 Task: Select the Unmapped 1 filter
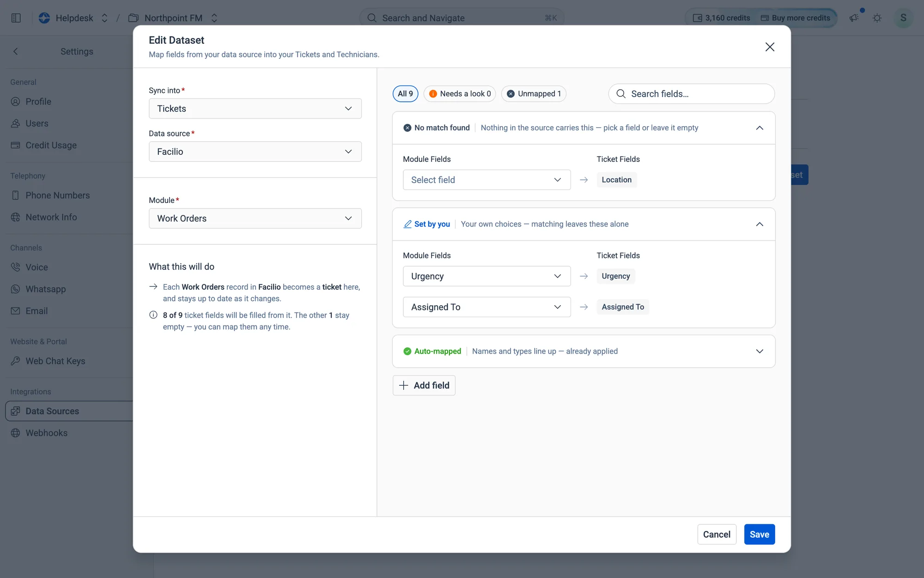pyautogui.click(x=534, y=94)
